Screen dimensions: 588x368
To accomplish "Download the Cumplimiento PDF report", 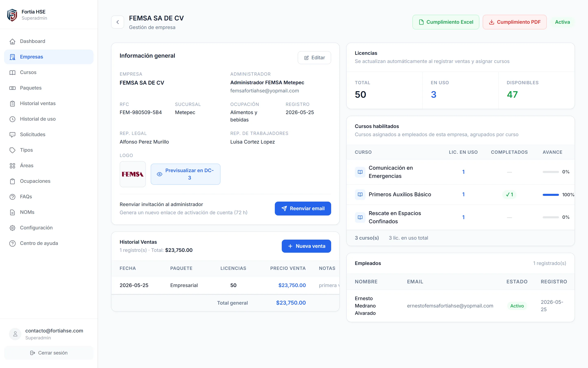I will (515, 22).
